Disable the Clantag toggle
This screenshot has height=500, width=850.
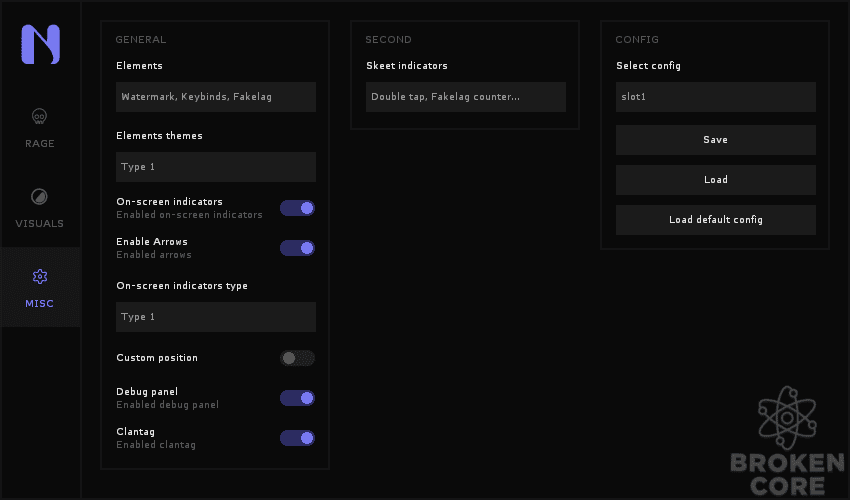(297, 438)
